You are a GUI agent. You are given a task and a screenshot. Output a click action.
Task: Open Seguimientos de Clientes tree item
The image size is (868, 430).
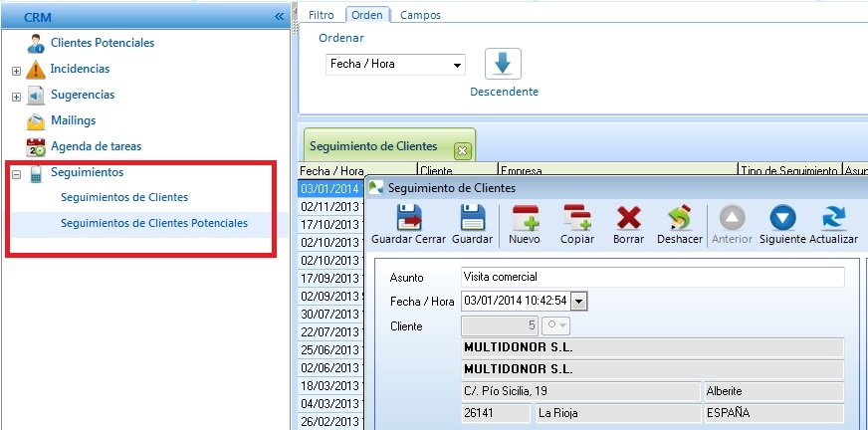pos(124,197)
